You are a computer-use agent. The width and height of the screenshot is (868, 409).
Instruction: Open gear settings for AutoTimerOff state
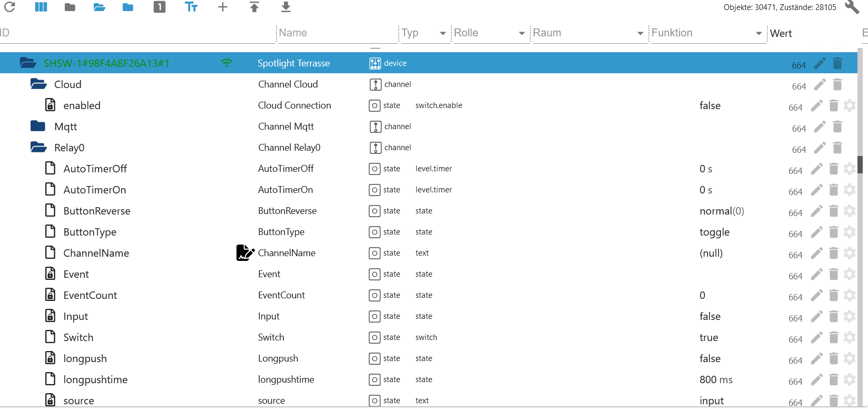(850, 169)
